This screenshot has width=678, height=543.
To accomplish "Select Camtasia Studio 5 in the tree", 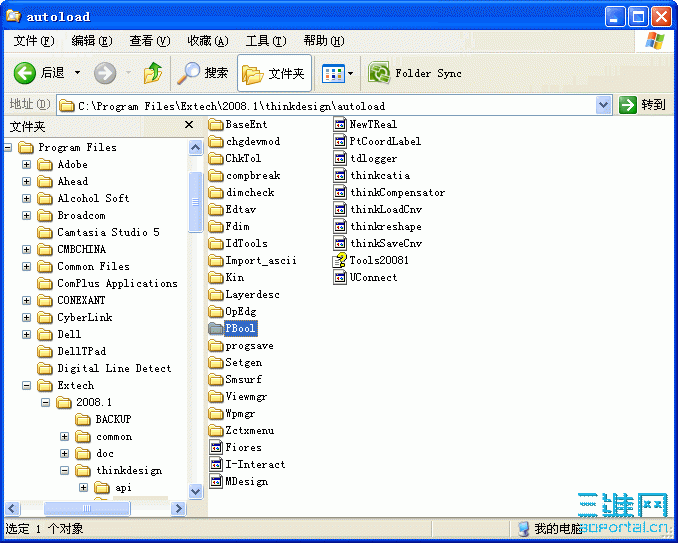I will tap(109, 233).
